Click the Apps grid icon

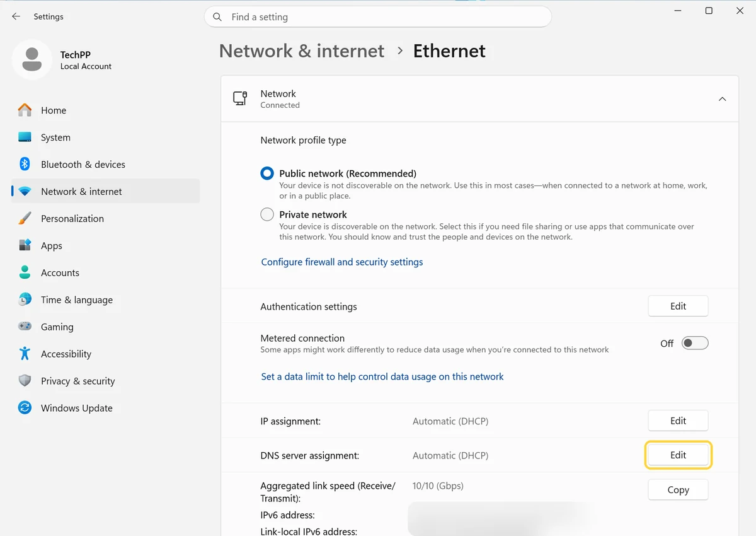[x=25, y=245]
